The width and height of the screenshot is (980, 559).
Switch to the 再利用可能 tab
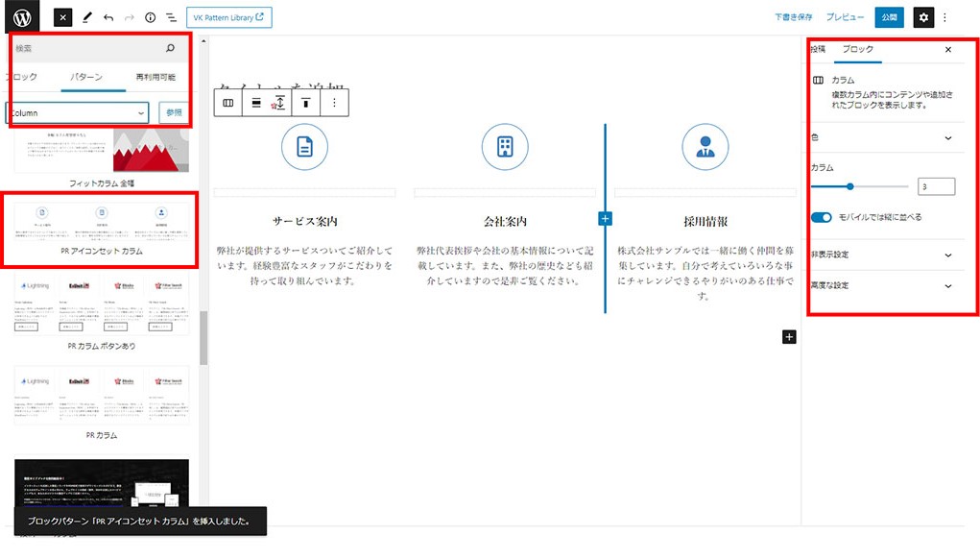pyautogui.click(x=155, y=77)
